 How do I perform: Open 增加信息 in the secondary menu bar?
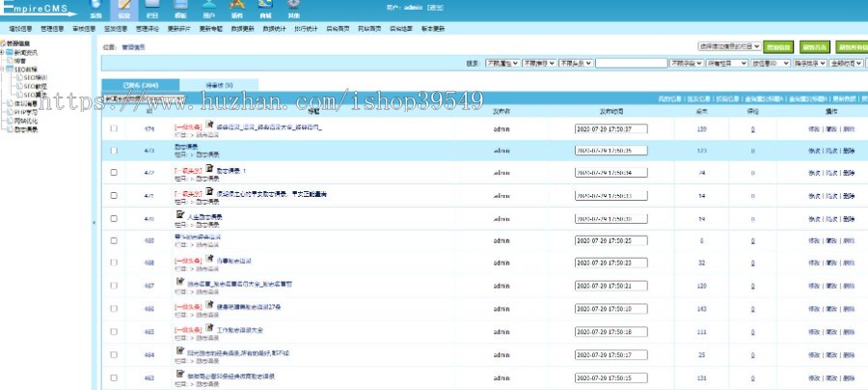(x=20, y=29)
